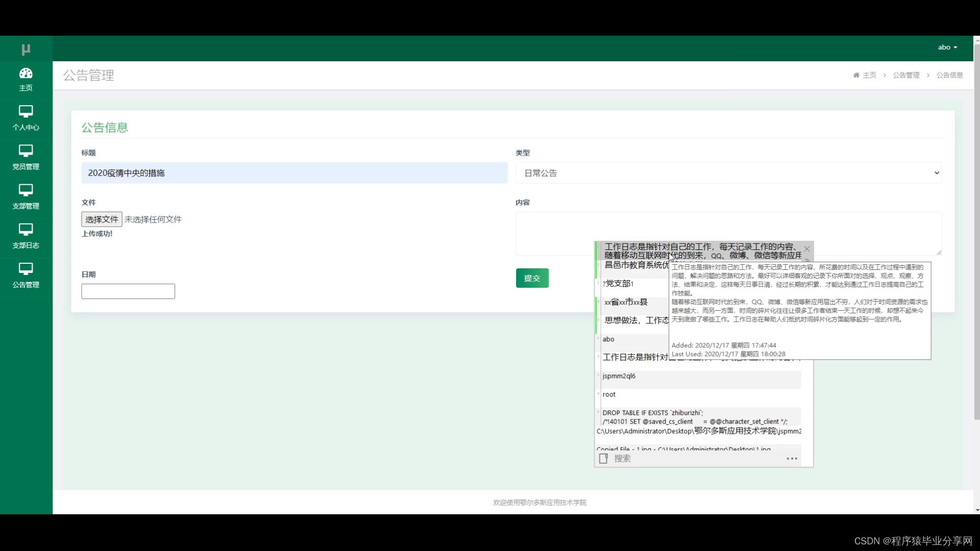Click the 日期 date input field
The height and width of the screenshot is (551, 980).
tap(128, 291)
